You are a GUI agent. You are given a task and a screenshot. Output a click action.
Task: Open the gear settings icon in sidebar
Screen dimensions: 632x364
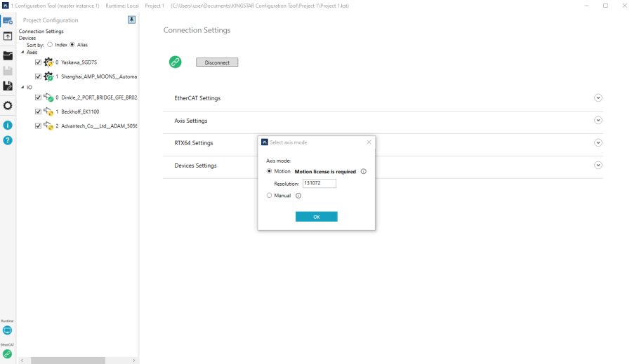(x=8, y=106)
